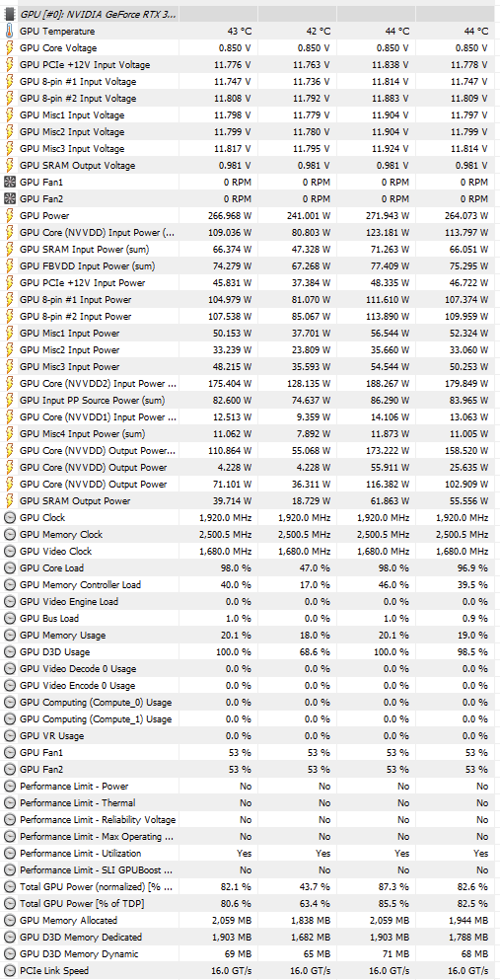Select the Performance Limit - Power row
Viewport: 500px width, 980px height.
pos(250,787)
